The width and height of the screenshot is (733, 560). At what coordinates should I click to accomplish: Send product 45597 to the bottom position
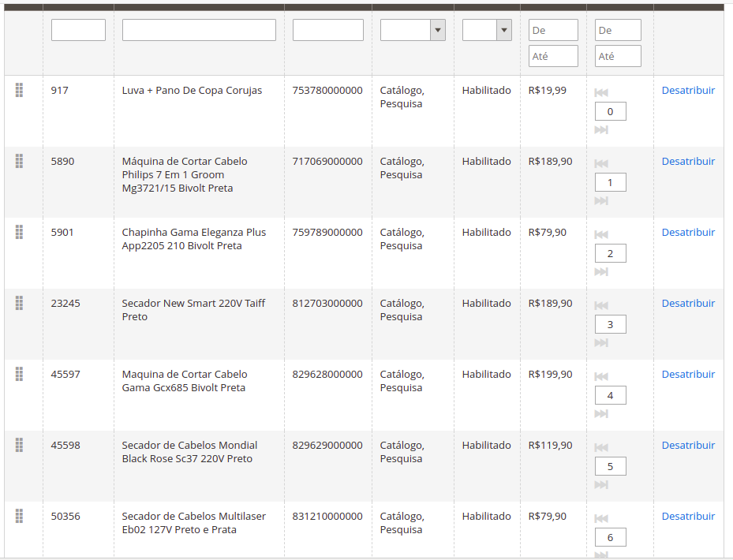click(601, 413)
